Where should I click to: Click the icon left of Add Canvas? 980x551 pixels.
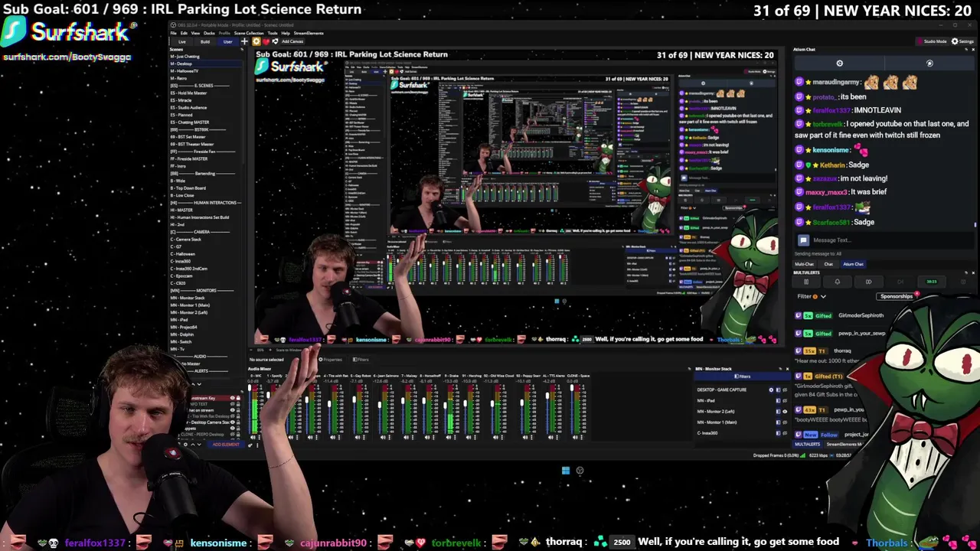click(x=275, y=41)
